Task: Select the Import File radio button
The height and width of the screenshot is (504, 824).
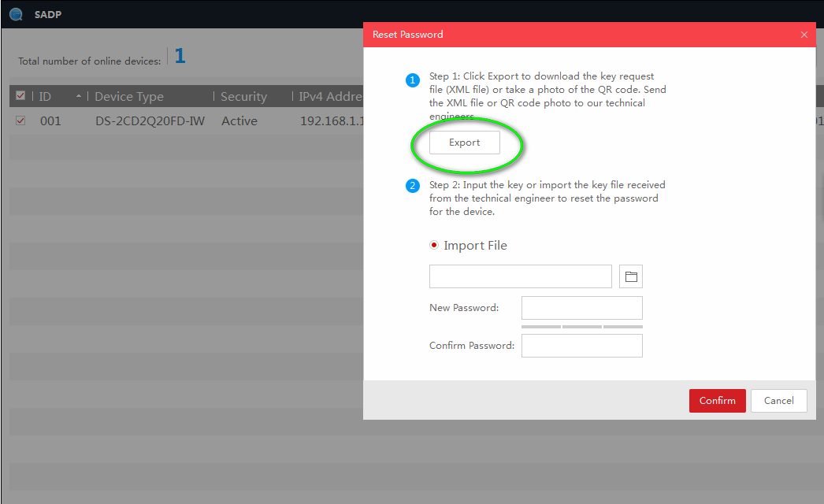Action: tap(434, 246)
